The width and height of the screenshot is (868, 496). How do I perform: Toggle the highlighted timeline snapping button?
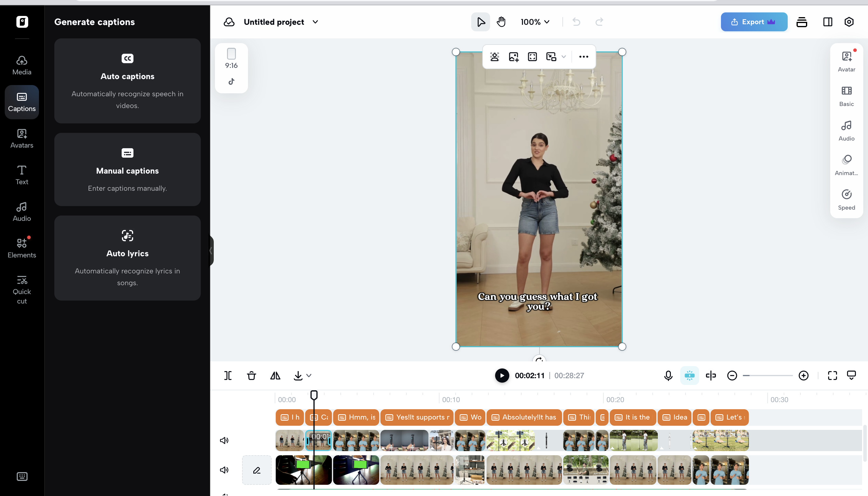[x=689, y=376]
